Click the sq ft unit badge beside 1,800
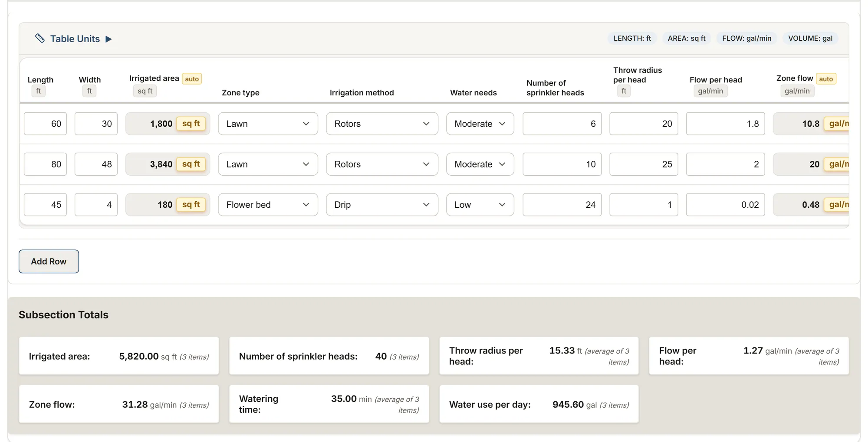 tap(191, 124)
